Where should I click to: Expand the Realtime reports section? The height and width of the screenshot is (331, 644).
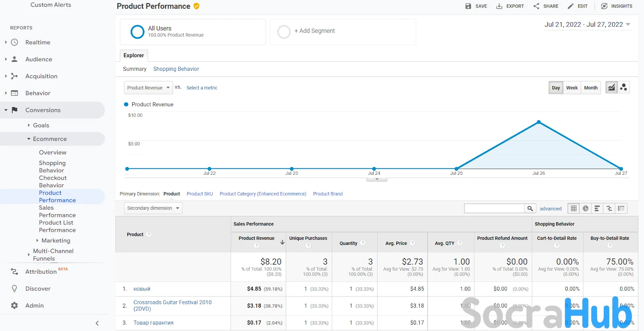(6, 42)
